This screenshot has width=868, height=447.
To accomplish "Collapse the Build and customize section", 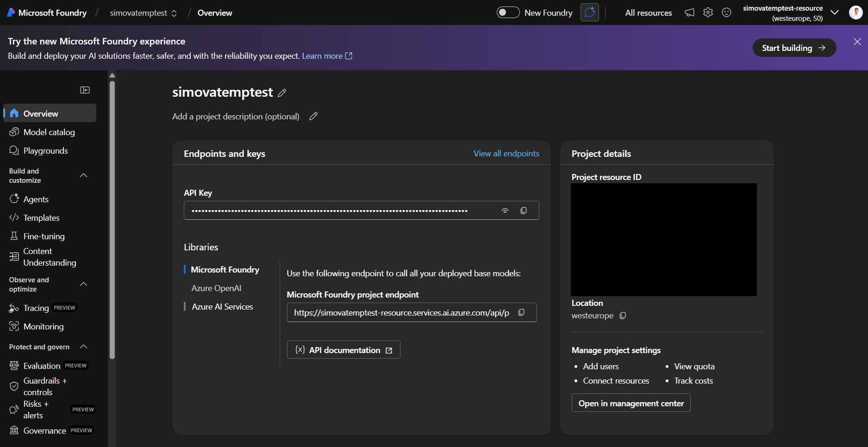I will click(84, 175).
